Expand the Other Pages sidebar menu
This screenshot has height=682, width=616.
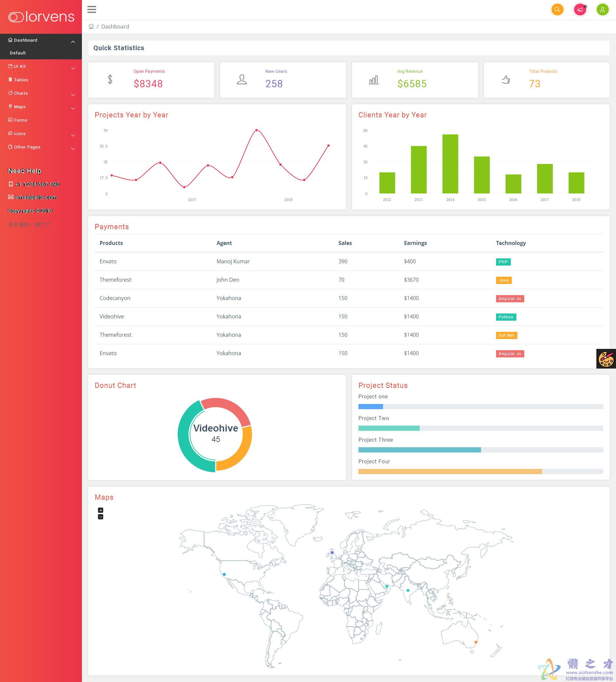(73, 149)
